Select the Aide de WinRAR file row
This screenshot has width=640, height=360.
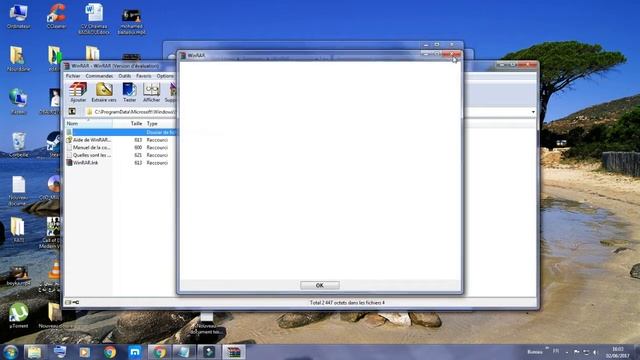(121, 140)
